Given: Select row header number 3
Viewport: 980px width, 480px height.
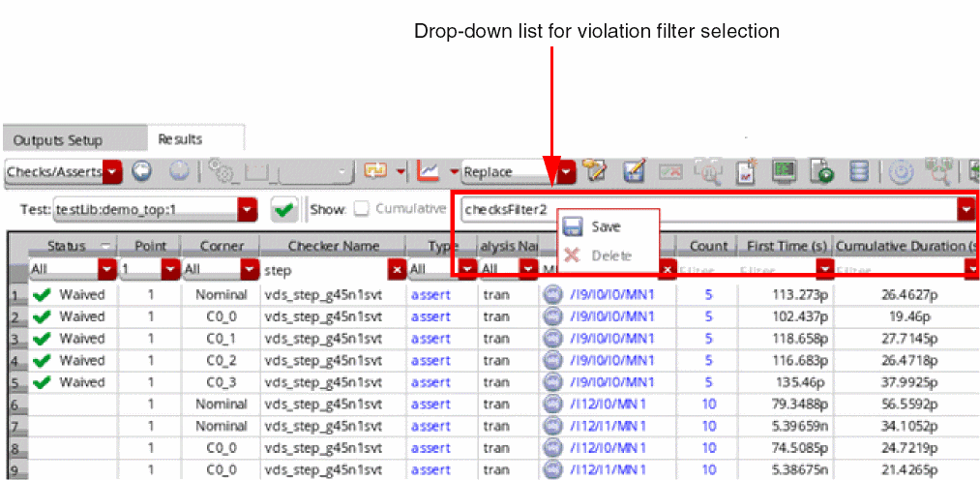Looking at the screenshot, I should click(16, 339).
